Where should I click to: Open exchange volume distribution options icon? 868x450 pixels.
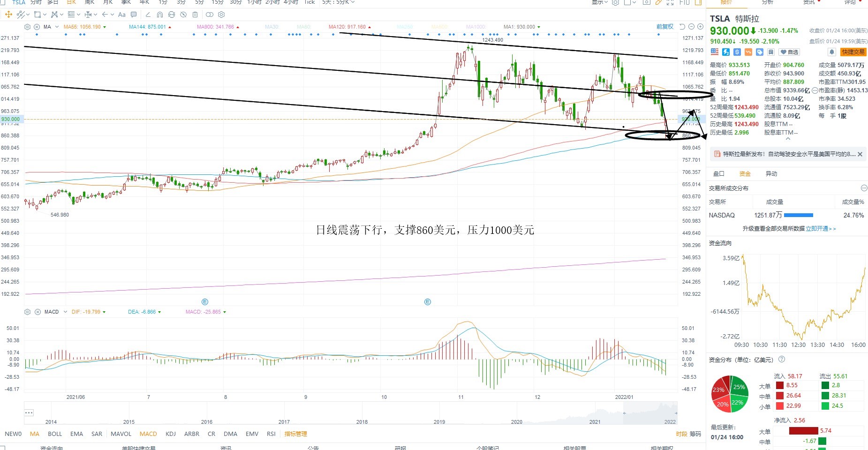click(x=864, y=188)
